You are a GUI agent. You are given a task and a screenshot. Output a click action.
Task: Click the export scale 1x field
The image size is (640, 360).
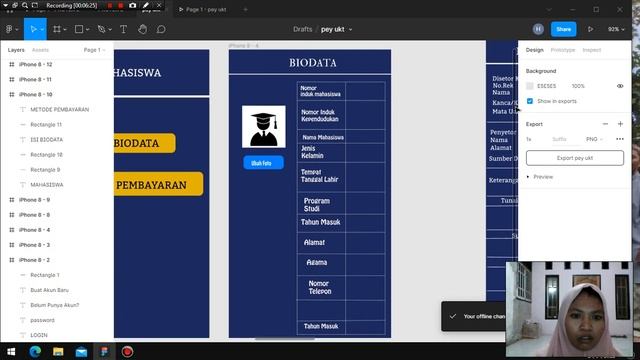pyautogui.click(x=529, y=139)
